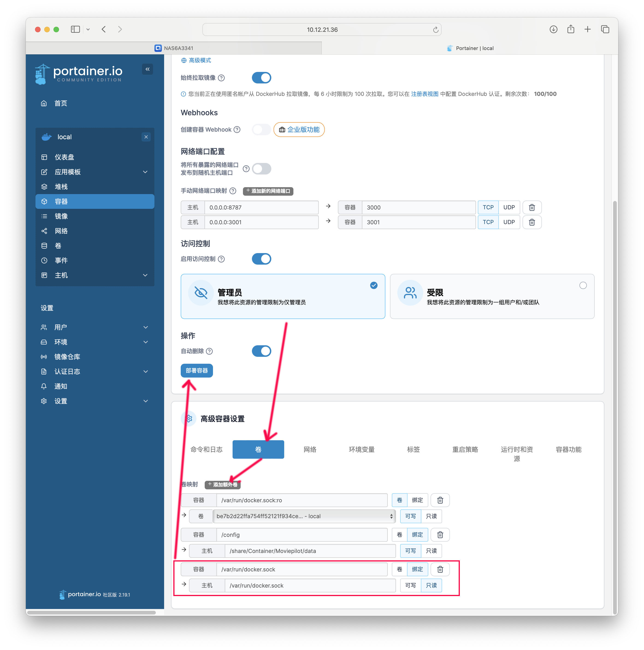Click the 部署容器 button
Screen dimensions: 644x650
point(197,370)
